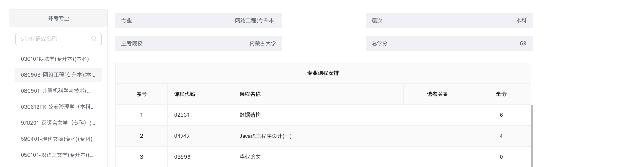Click the Java语言程序设计(一) course row
The height and width of the screenshot is (167, 644).
click(x=323, y=136)
